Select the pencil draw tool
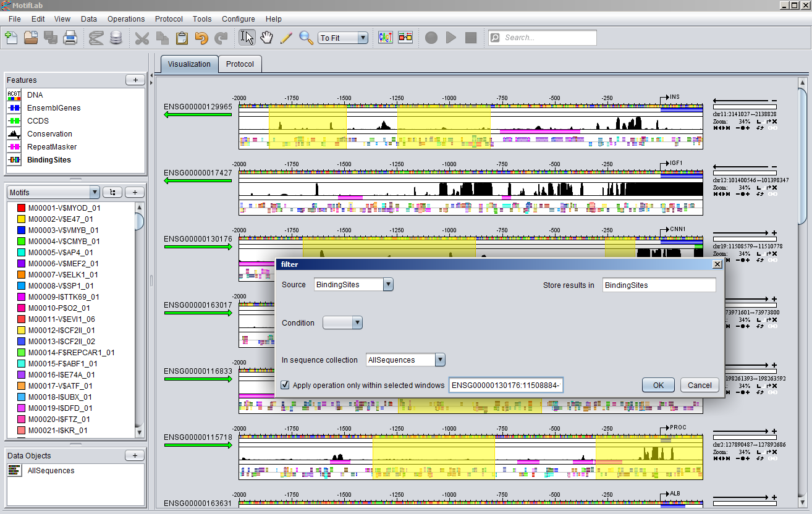Viewport: 812px width, 514px height. (286, 38)
